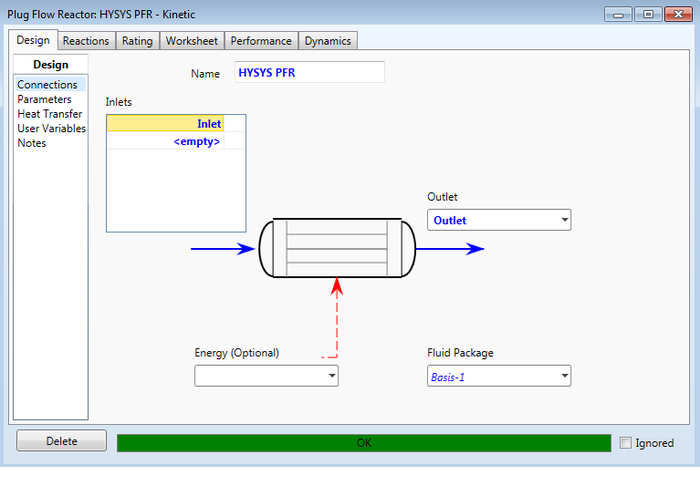Go to the Worksheet tab

tap(192, 41)
